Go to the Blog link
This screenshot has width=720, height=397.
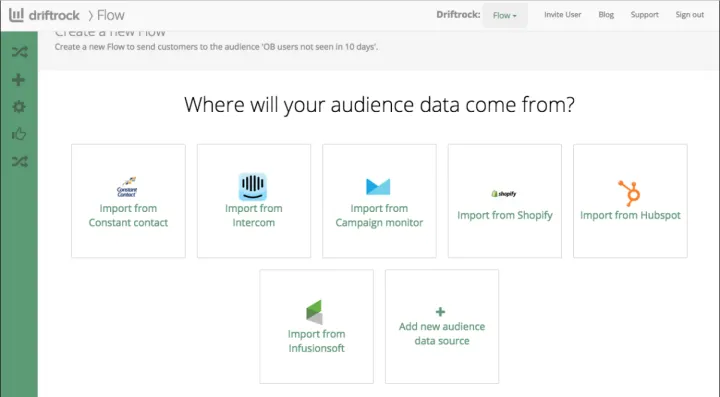tap(606, 15)
